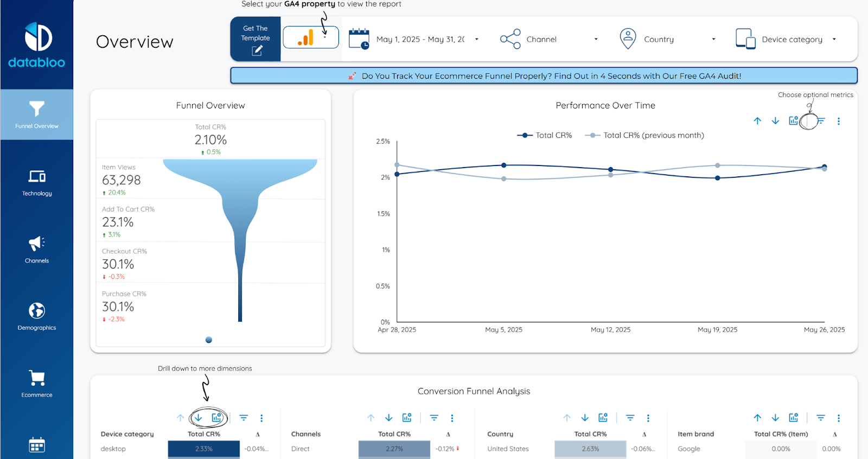Click the databloo logo

(x=37, y=46)
